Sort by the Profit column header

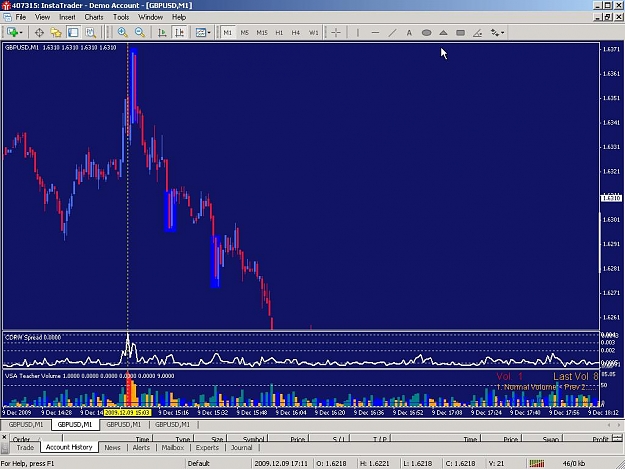pyautogui.click(x=587, y=439)
